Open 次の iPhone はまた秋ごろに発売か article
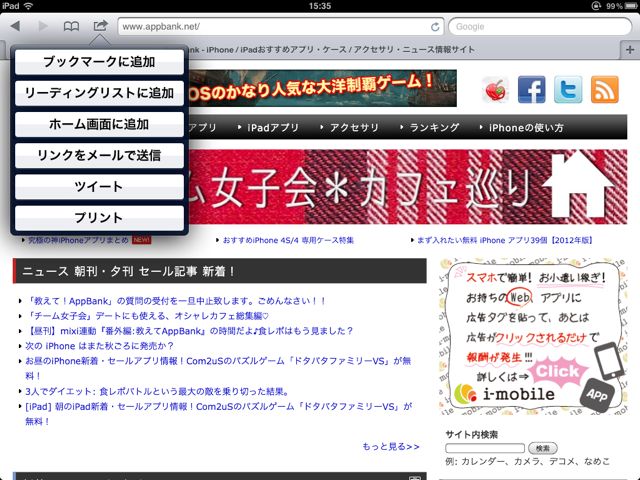640x480 pixels. 99,346
